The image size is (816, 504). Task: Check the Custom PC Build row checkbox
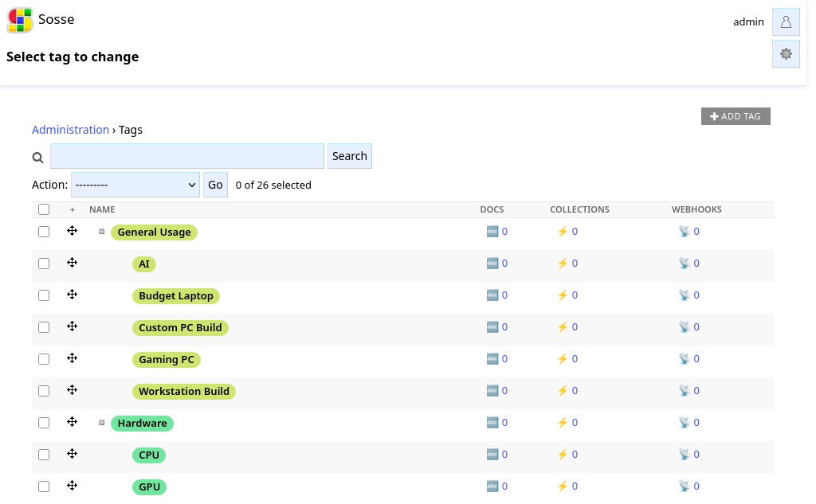pyautogui.click(x=44, y=326)
